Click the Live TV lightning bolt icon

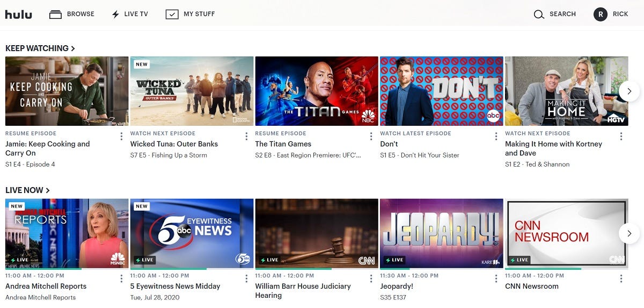(x=115, y=15)
